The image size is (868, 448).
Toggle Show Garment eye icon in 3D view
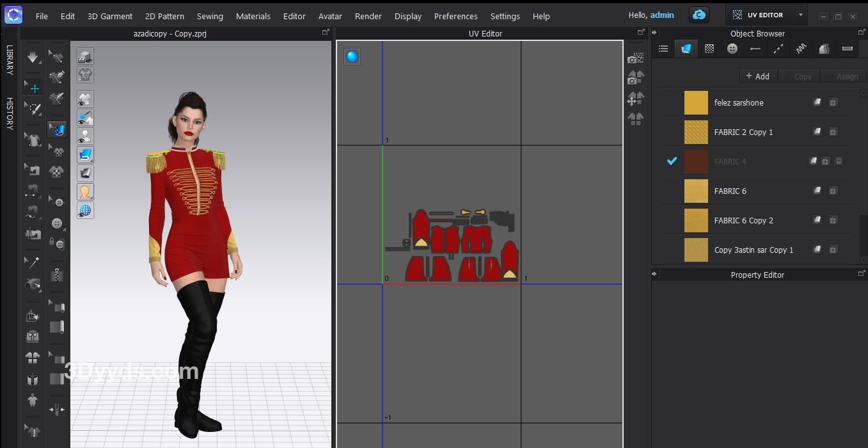click(x=85, y=99)
